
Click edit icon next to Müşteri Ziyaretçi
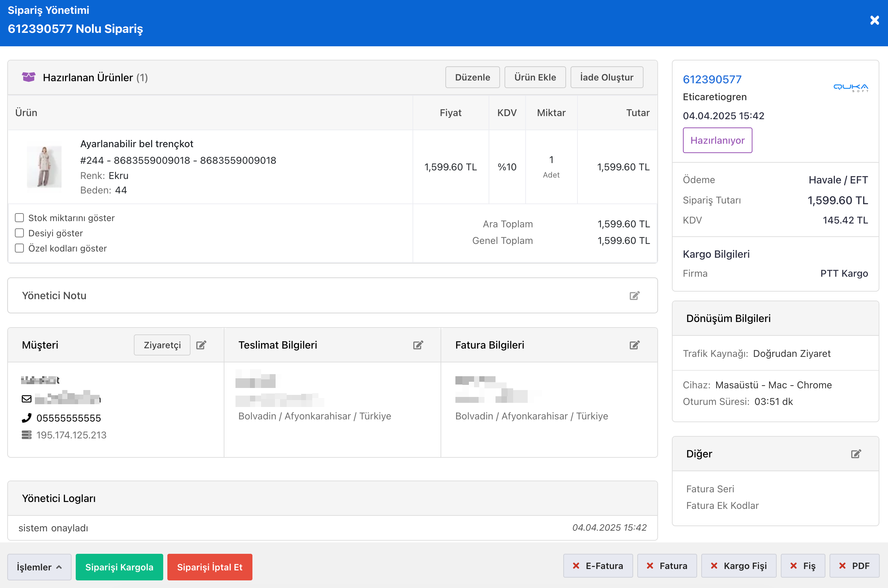[201, 345]
